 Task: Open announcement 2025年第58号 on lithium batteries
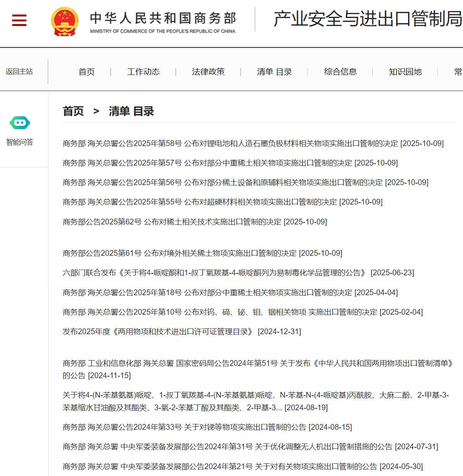253,143
